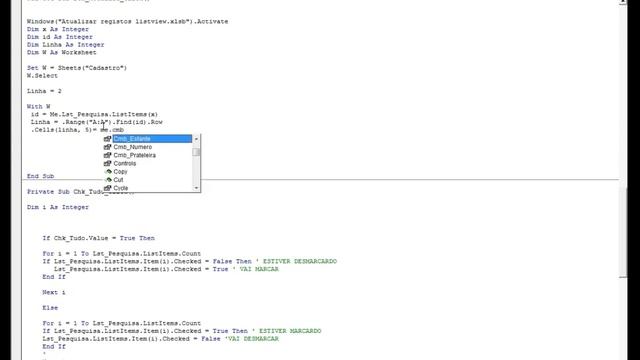Select Cmb_Estante in the autocomplete list
Image resolution: width=640 pixels, height=360 pixels.
point(152,139)
